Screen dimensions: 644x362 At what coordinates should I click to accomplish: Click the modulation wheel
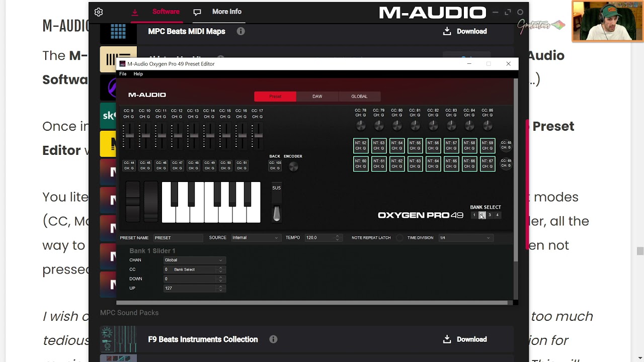click(x=150, y=202)
